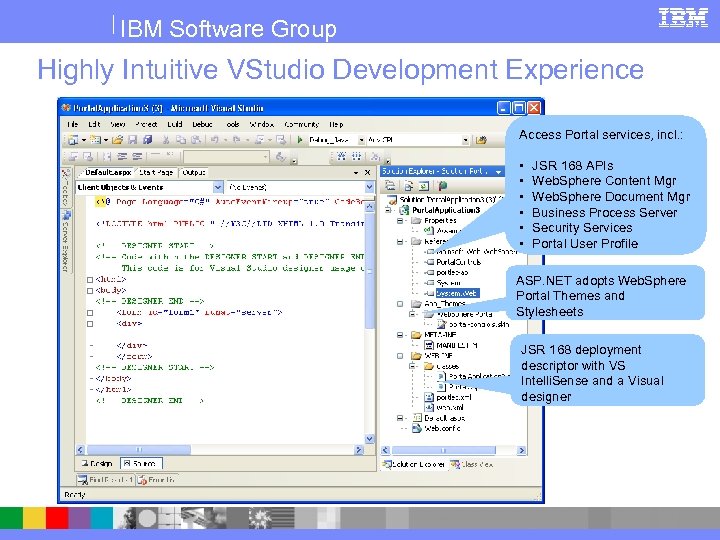The height and width of the screenshot is (540, 720).
Task: Switch to the Start Page tab
Action: point(156,173)
